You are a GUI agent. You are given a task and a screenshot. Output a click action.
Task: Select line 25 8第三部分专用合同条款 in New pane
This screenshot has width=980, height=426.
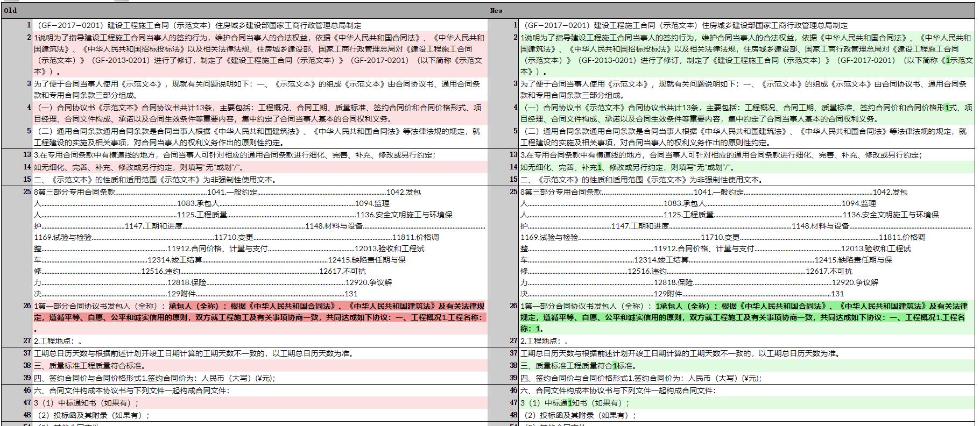[x=747, y=243]
